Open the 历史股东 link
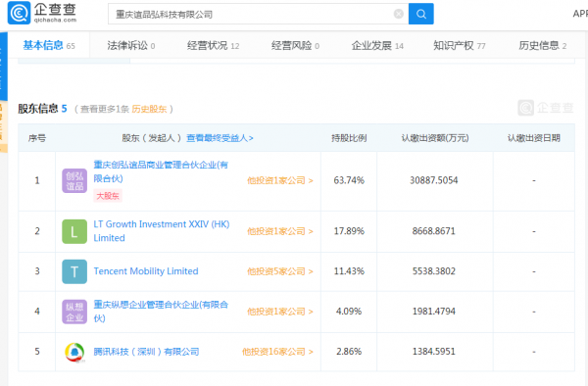 click(149, 109)
